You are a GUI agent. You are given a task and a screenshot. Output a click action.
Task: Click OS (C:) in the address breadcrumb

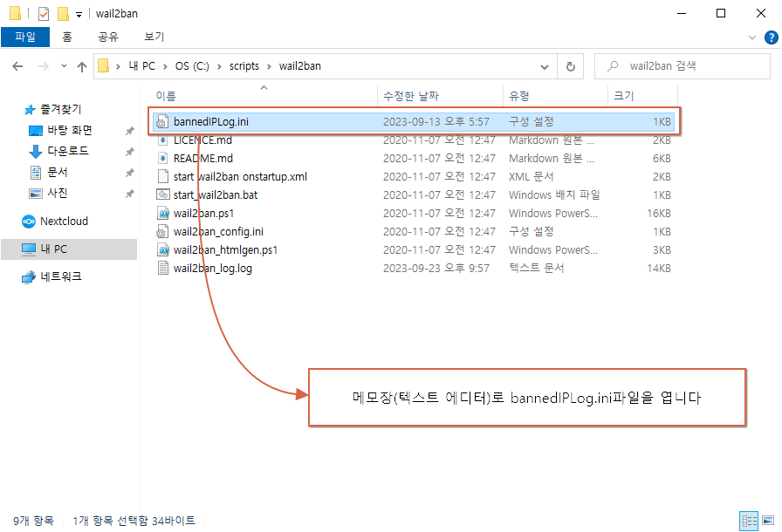click(192, 66)
